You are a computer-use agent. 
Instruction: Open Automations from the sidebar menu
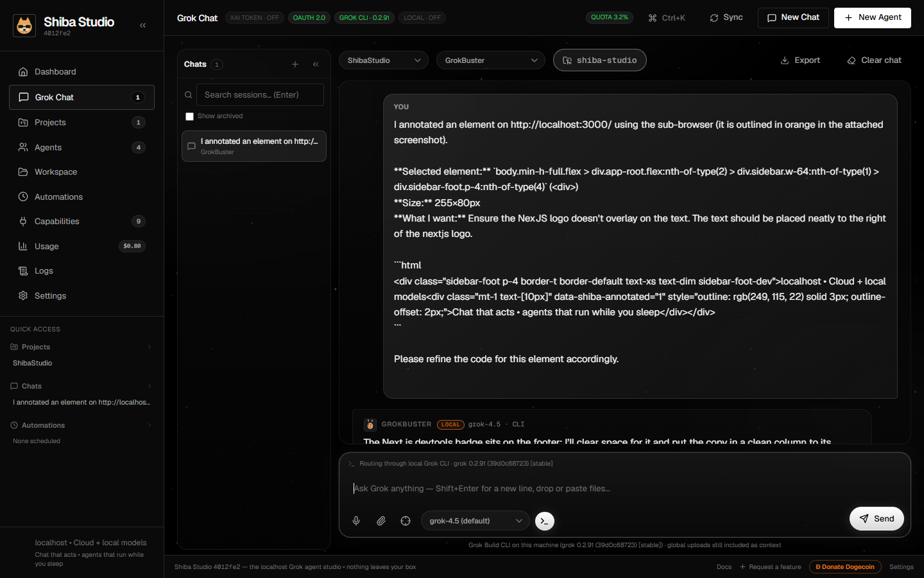81,197
